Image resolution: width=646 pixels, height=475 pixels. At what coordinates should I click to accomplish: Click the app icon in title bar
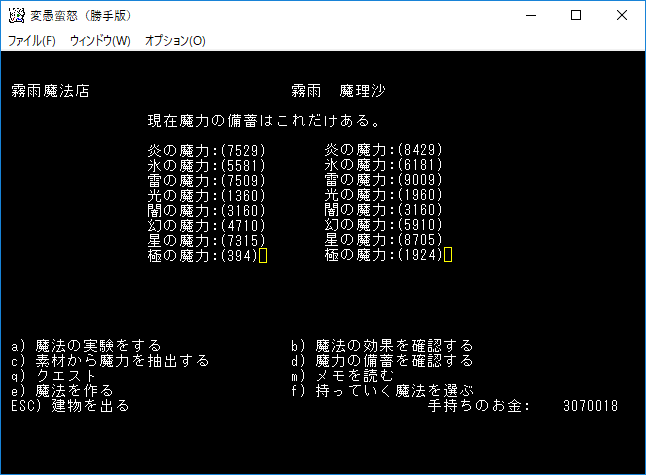tap(16, 16)
